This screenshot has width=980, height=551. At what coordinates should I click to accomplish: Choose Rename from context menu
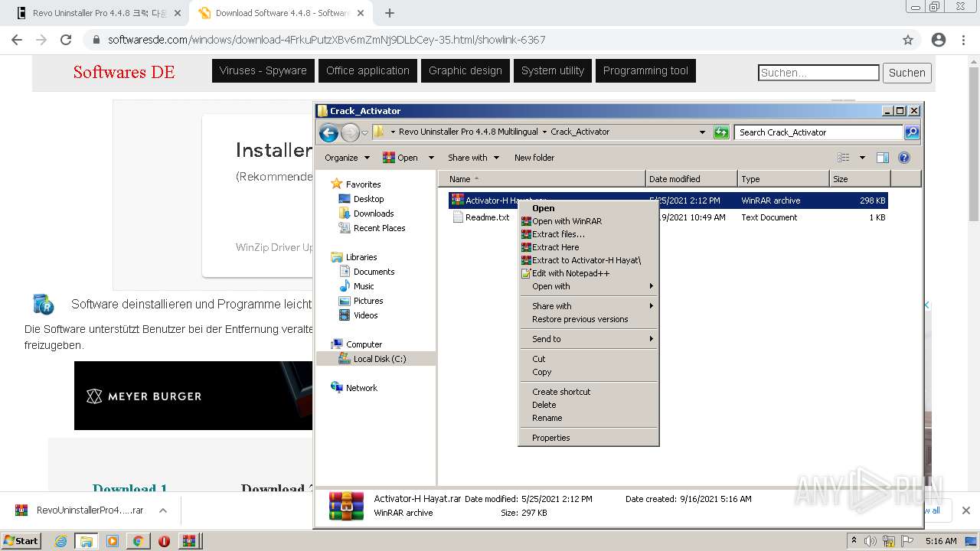pos(588,418)
